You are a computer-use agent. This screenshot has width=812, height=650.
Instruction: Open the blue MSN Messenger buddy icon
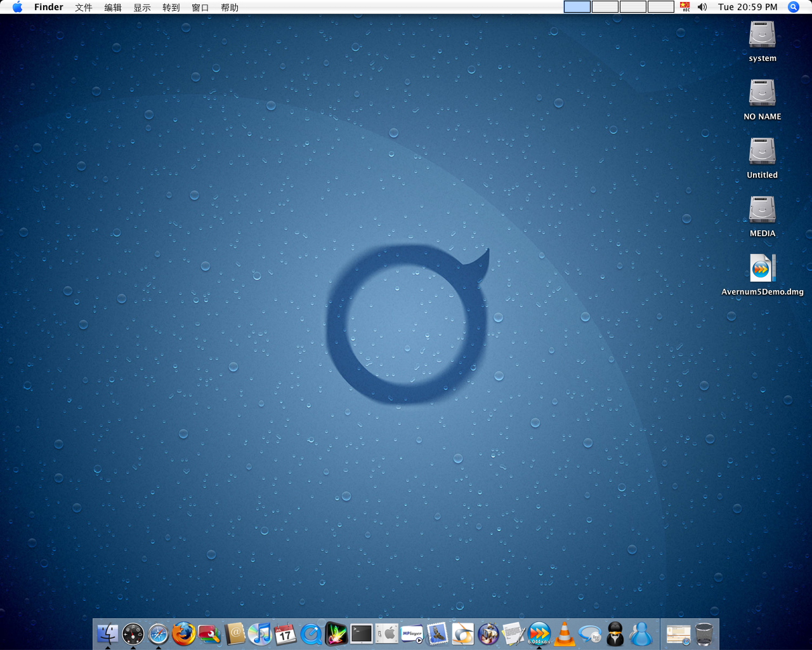(641, 633)
